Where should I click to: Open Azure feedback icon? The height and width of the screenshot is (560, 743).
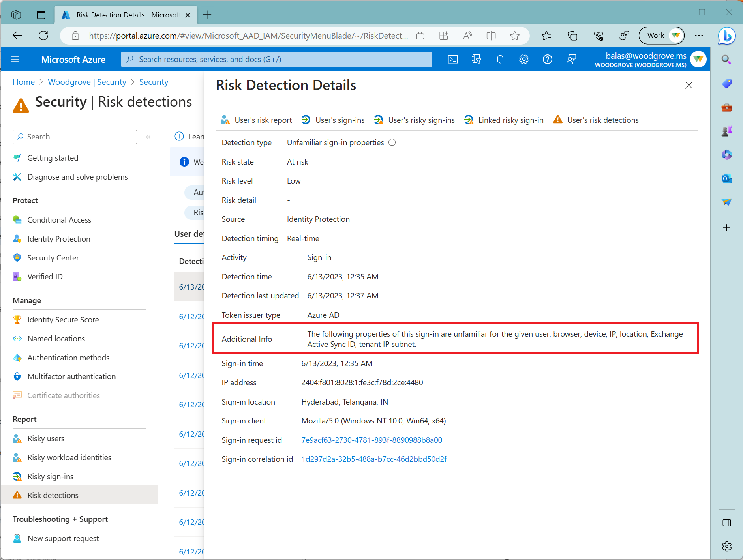click(571, 59)
